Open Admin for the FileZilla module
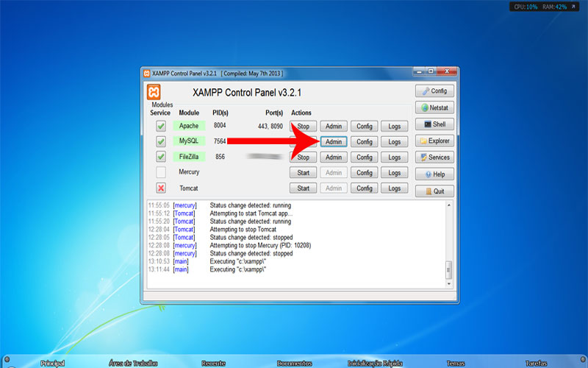The width and height of the screenshot is (588, 368). pos(334,157)
